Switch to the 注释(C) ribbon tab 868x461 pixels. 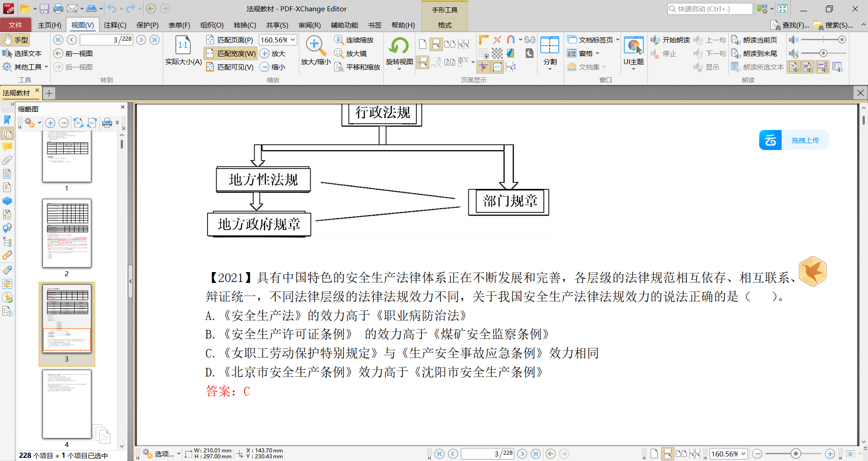115,25
